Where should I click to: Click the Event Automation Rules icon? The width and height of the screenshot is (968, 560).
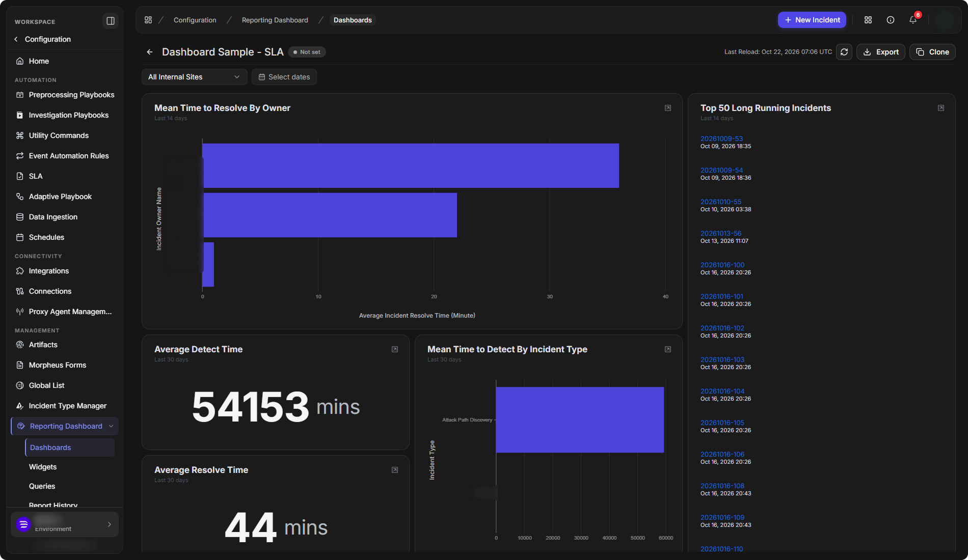pyautogui.click(x=20, y=156)
